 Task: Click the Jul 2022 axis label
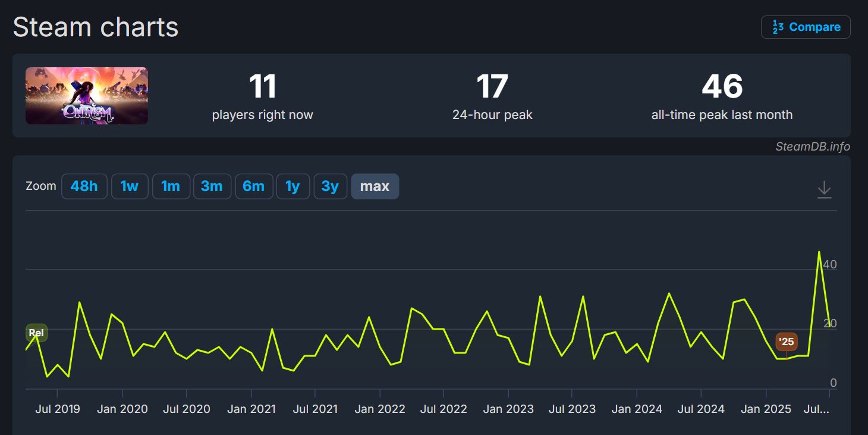point(444,409)
